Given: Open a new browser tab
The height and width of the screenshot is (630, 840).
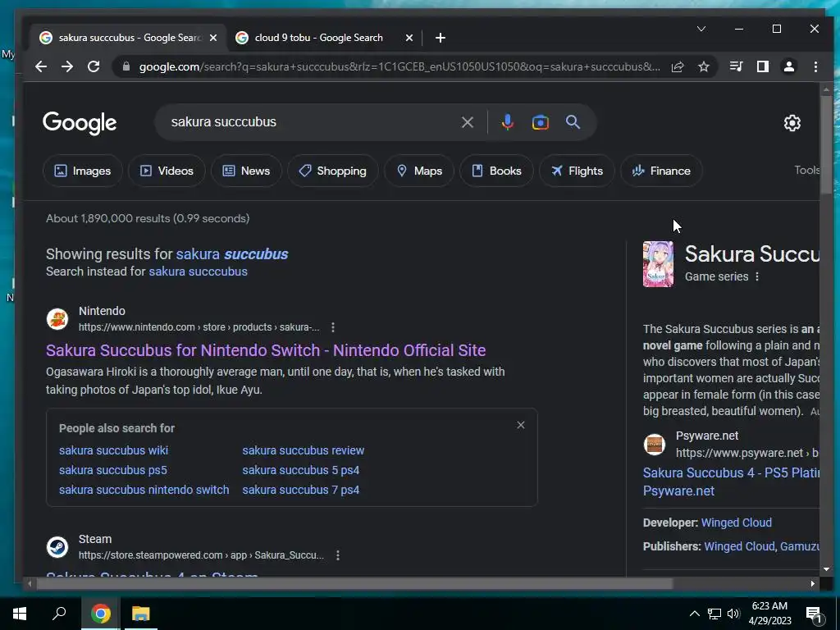Looking at the screenshot, I should (x=441, y=38).
